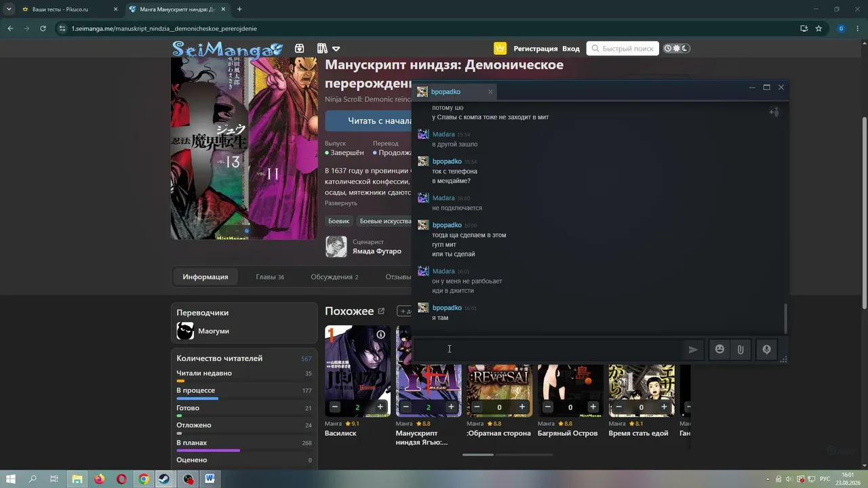This screenshot has width=868, height=488.
Task: Decrease vote on Багряный Остров card
Action: [x=548, y=407]
